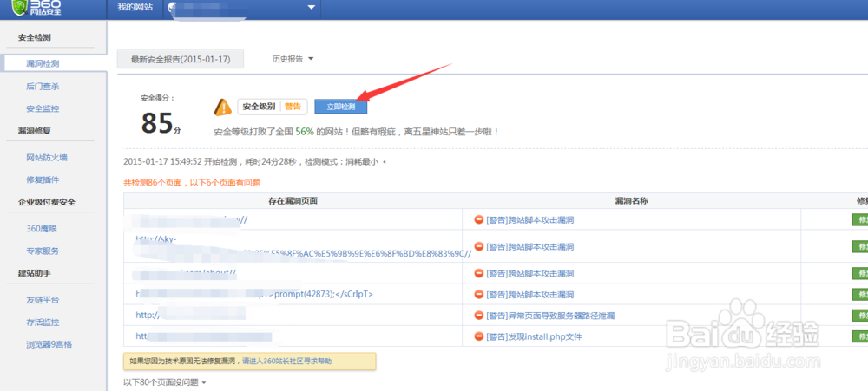This screenshot has height=391, width=868.
Task: Open 360鹰眼 in the sidebar
Action: coord(43,228)
